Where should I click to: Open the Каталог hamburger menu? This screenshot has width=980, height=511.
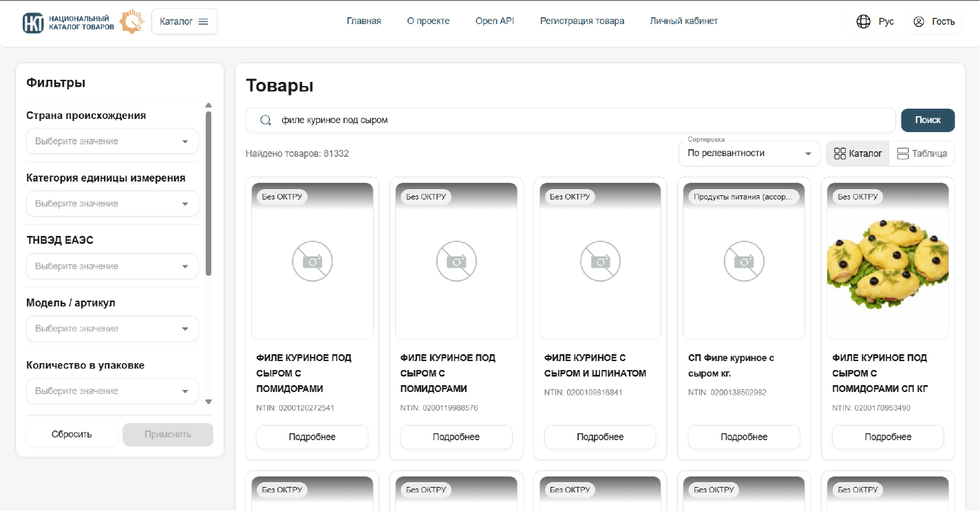[184, 21]
